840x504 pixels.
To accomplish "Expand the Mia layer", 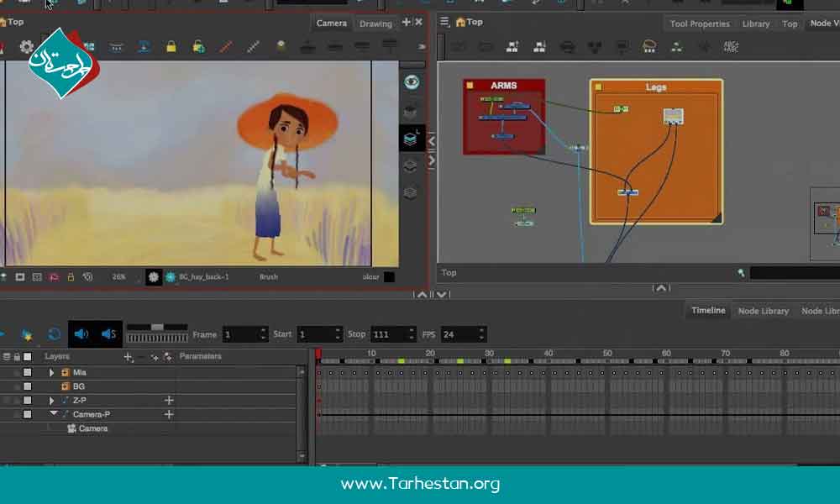I will pos(51,372).
